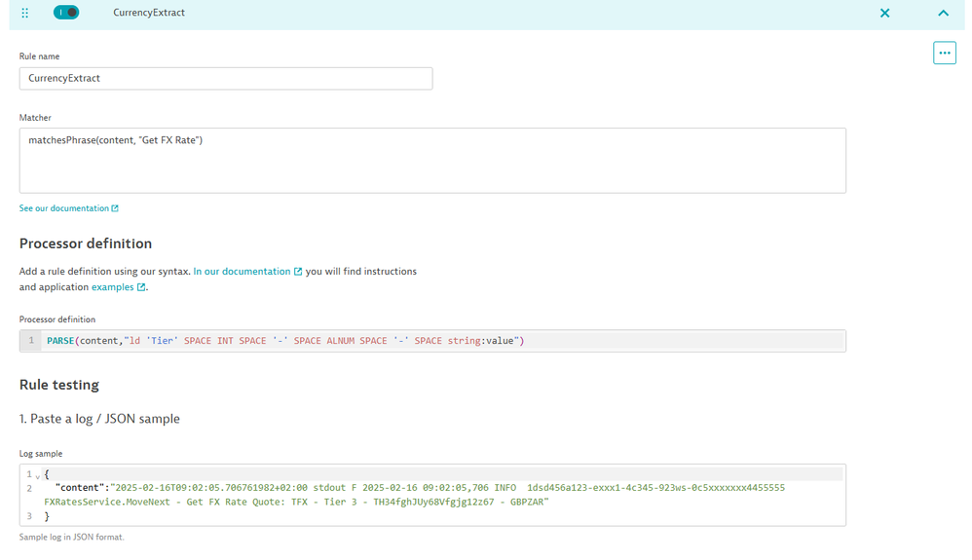Image resolution: width=972 pixels, height=560 pixels.
Task: Click the drag handle beside CurrencyExtract
Action: (25, 13)
